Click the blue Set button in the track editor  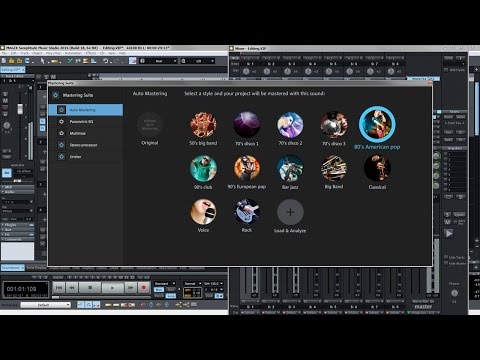[x=7, y=173]
